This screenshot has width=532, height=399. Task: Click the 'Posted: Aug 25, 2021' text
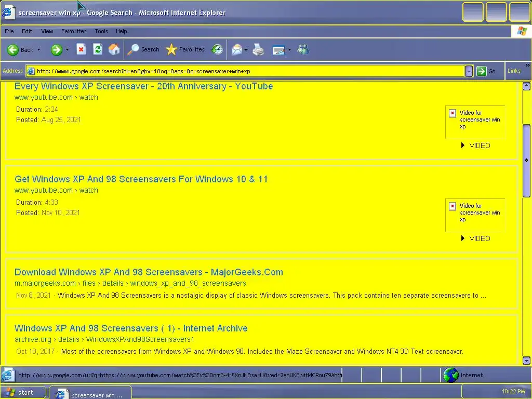pyautogui.click(x=48, y=120)
